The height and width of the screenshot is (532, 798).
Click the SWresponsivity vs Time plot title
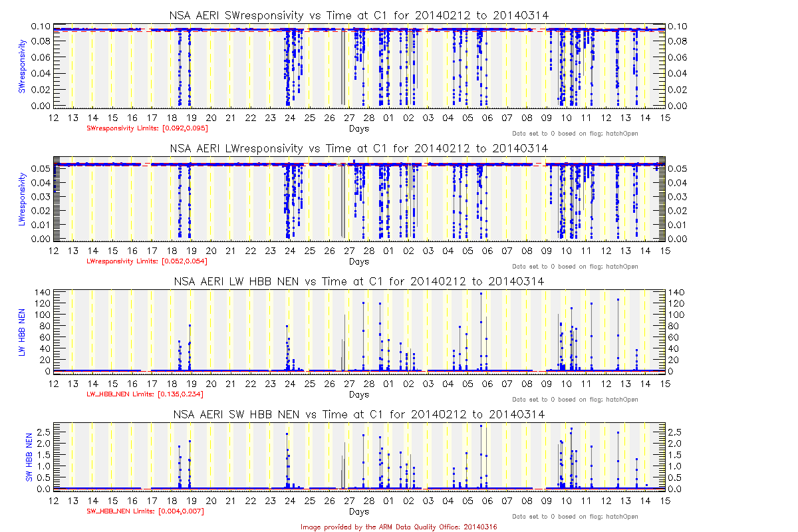(x=359, y=16)
